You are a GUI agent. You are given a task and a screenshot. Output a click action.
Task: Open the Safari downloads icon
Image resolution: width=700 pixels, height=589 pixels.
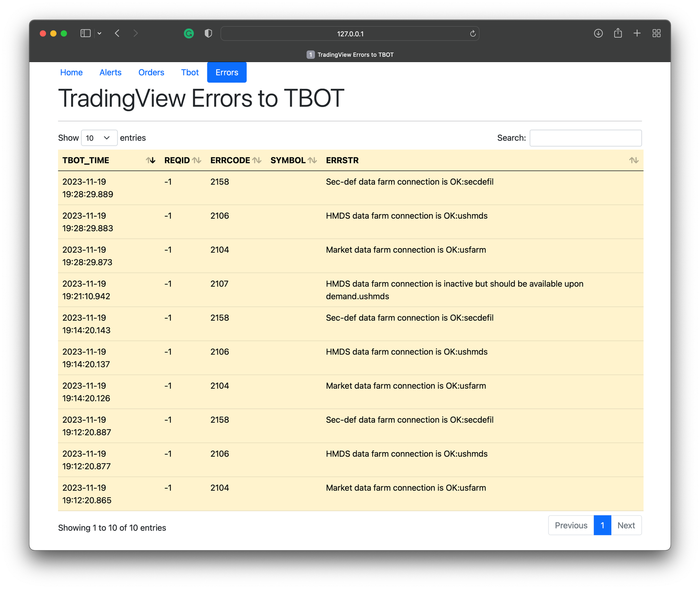point(598,33)
